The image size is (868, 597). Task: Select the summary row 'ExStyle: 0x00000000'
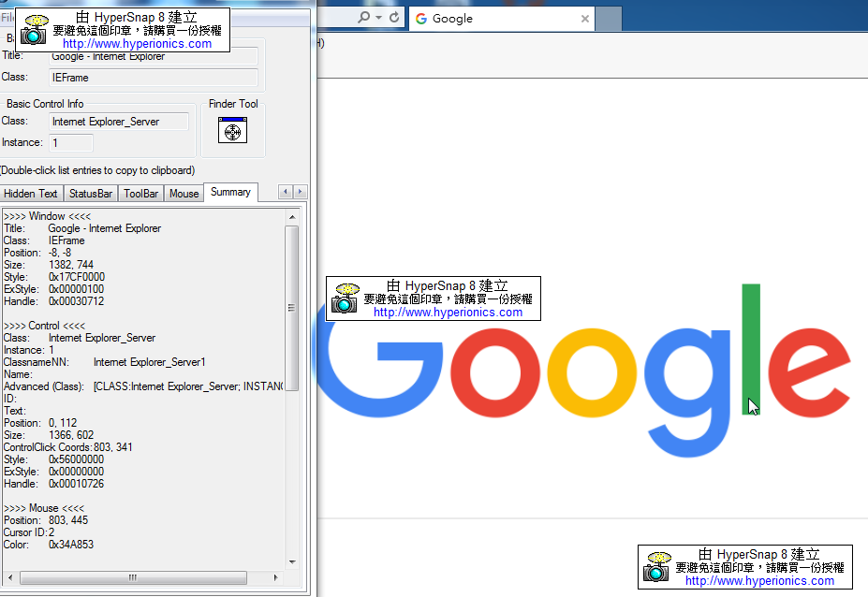pos(53,472)
